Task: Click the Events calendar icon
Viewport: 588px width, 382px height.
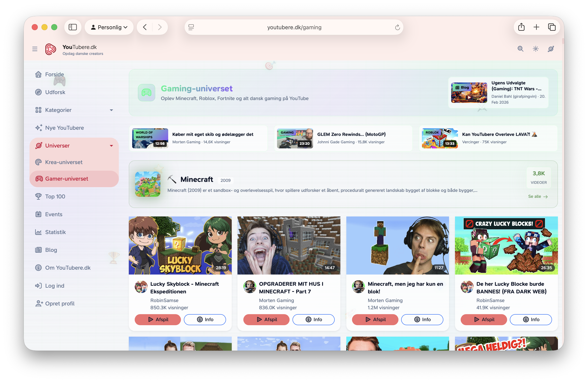Action: 39,214
